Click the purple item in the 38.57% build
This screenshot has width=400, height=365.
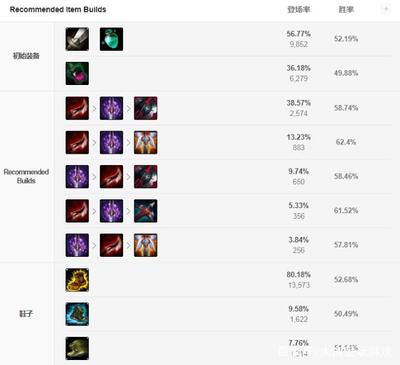pos(111,108)
